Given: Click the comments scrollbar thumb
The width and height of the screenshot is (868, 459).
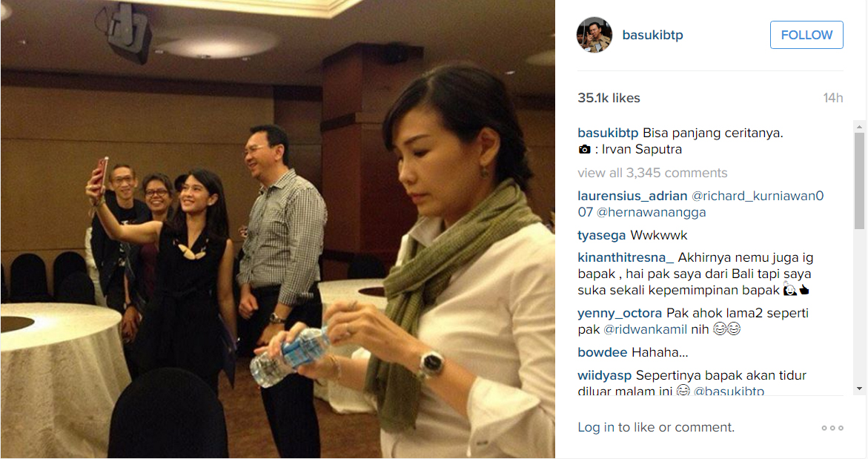Looking at the screenshot, I should (859, 180).
